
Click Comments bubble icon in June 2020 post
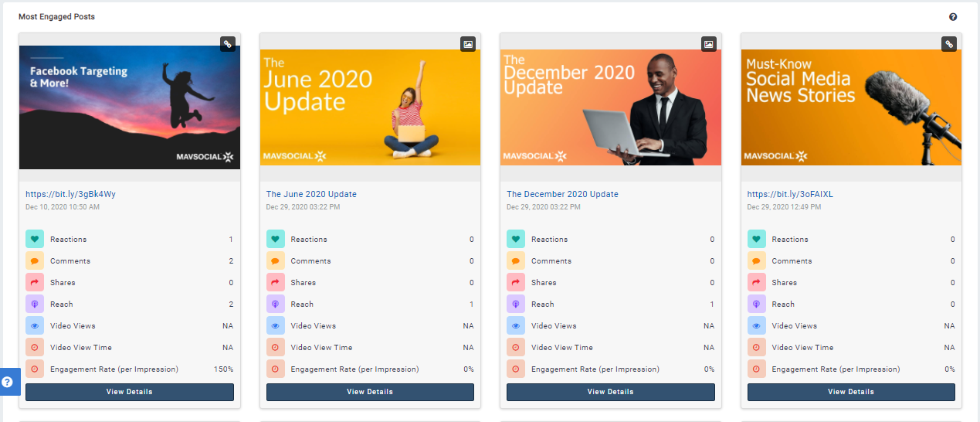[x=276, y=261]
